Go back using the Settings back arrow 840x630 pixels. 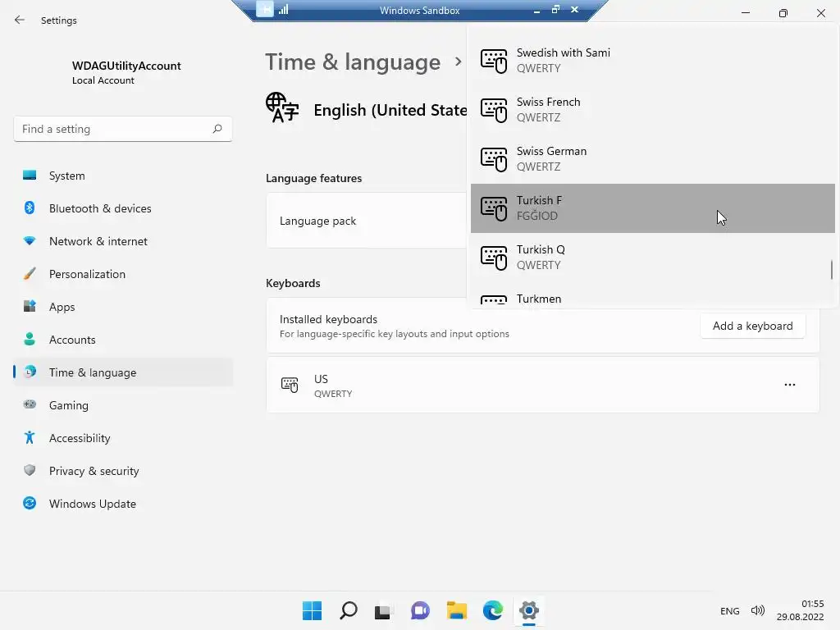(x=20, y=20)
